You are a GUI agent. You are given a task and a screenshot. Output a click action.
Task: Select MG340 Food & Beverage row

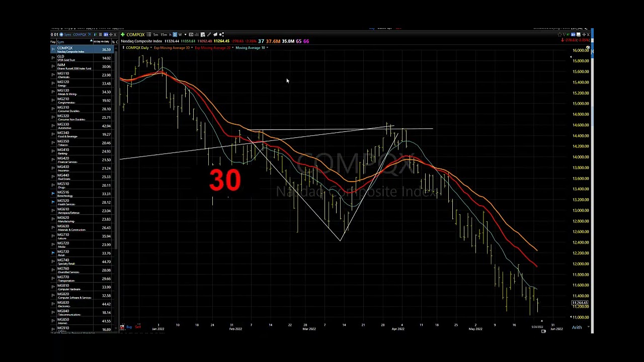tap(81, 134)
